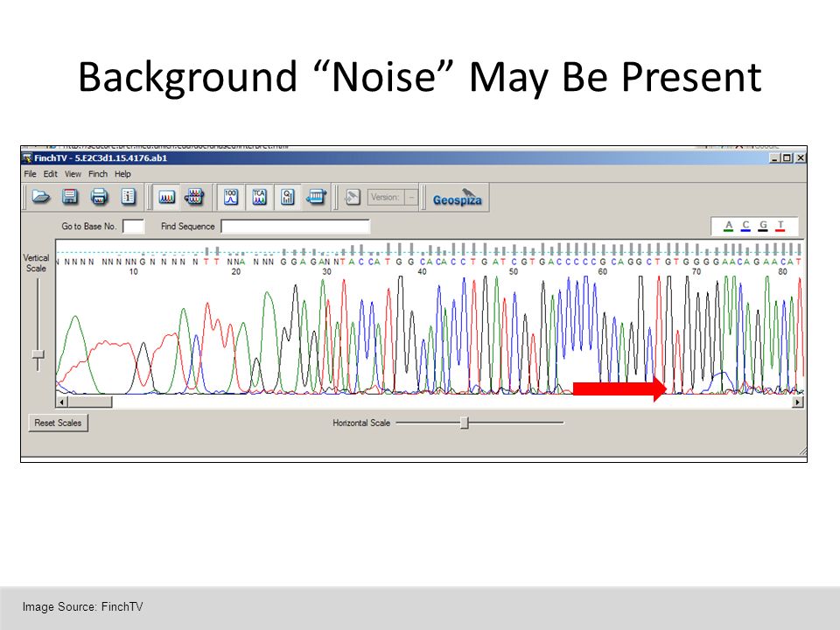Click the Vertical Scale slider handle
840x630 pixels.
(38, 354)
